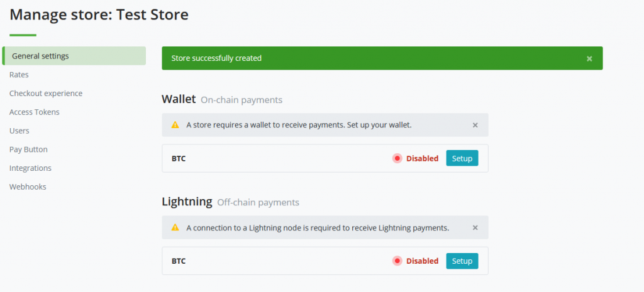The height and width of the screenshot is (292, 644).
Task: Click the red Disabled indicator for Lightning BTC
Action: click(x=397, y=261)
